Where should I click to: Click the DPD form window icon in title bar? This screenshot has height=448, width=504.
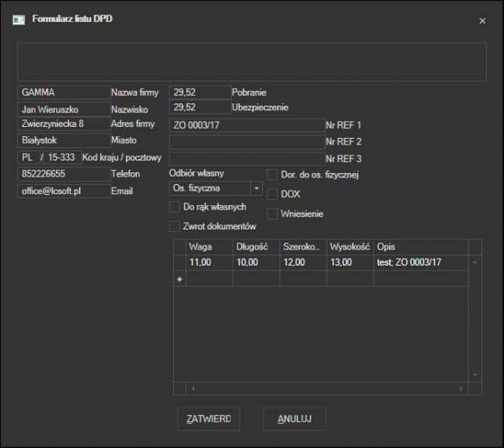[x=19, y=19]
